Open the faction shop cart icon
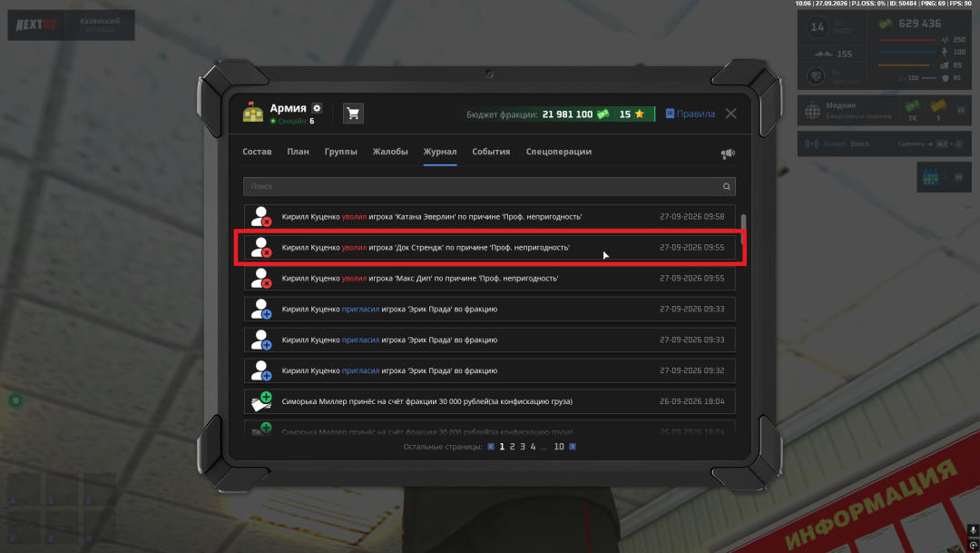Viewport: 980px width, 553px height. pyautogui.click(x=353, y=114)
